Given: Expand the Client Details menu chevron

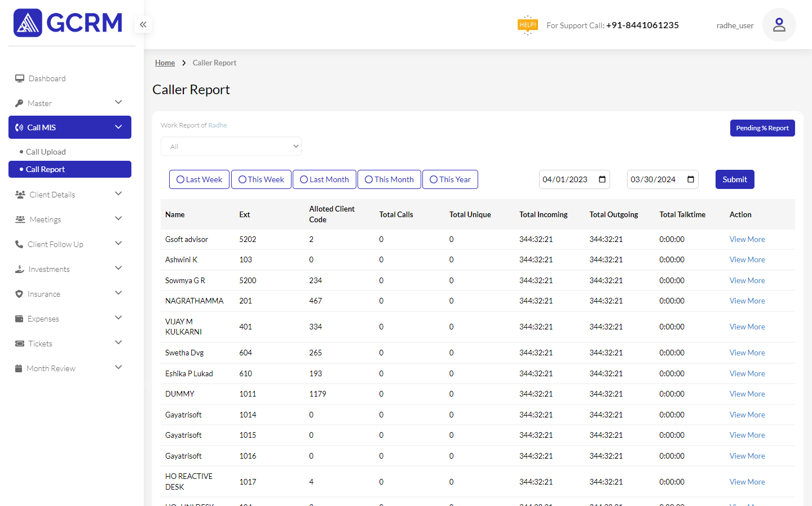Looking at the screenshot, I should pos(118,194).
